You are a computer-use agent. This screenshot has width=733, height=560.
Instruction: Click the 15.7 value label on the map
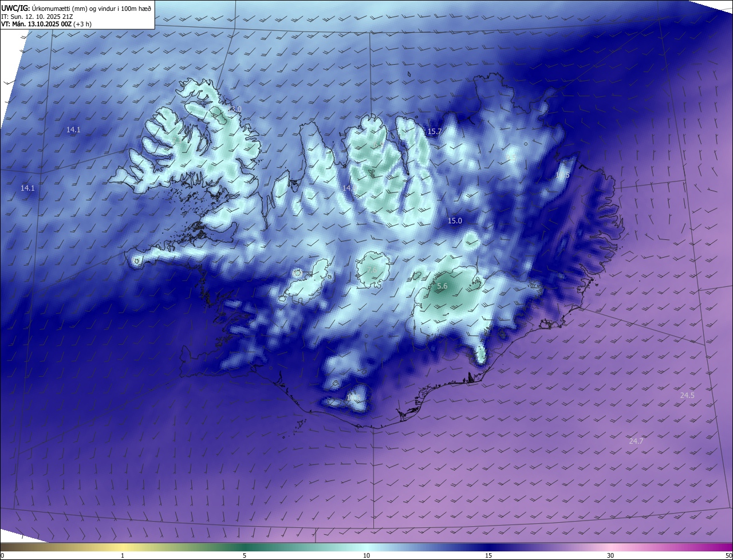click(x=435, y=132)
